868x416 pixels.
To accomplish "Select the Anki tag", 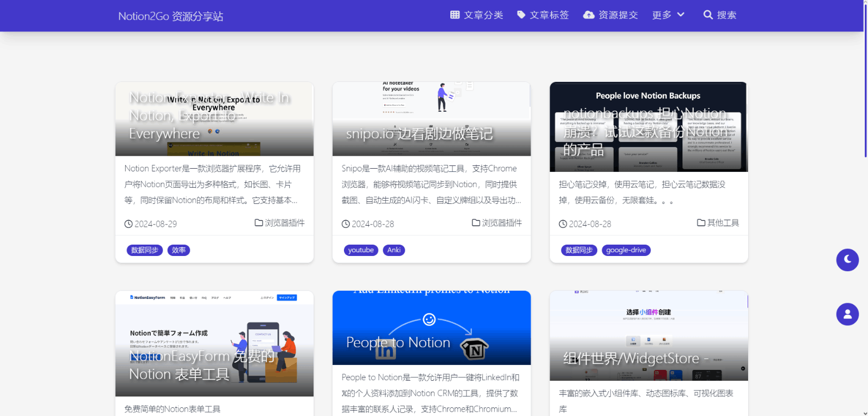I will coord(394,250).
